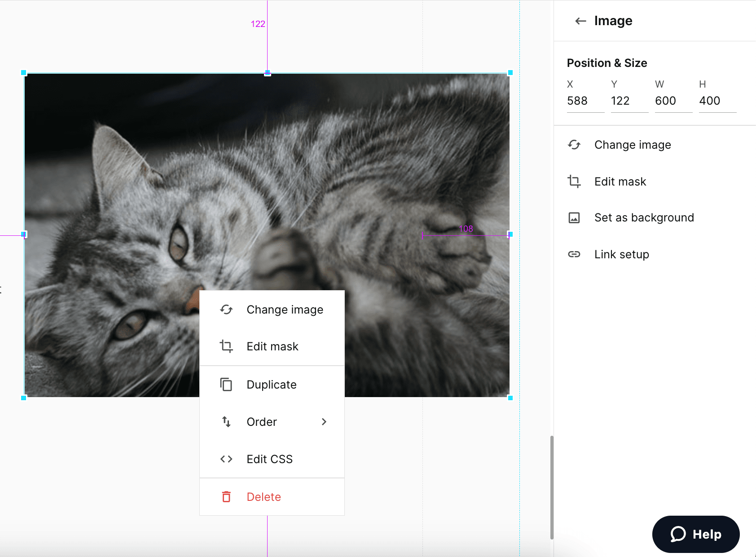Click the Change image icon in side panel
The image size is (756, 557).
pyautogui.click(x=574, y=145)
